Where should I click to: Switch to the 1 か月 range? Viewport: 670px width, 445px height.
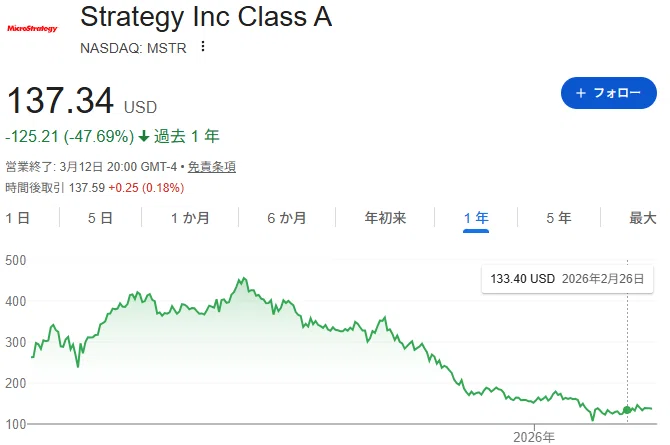point(190,218)
